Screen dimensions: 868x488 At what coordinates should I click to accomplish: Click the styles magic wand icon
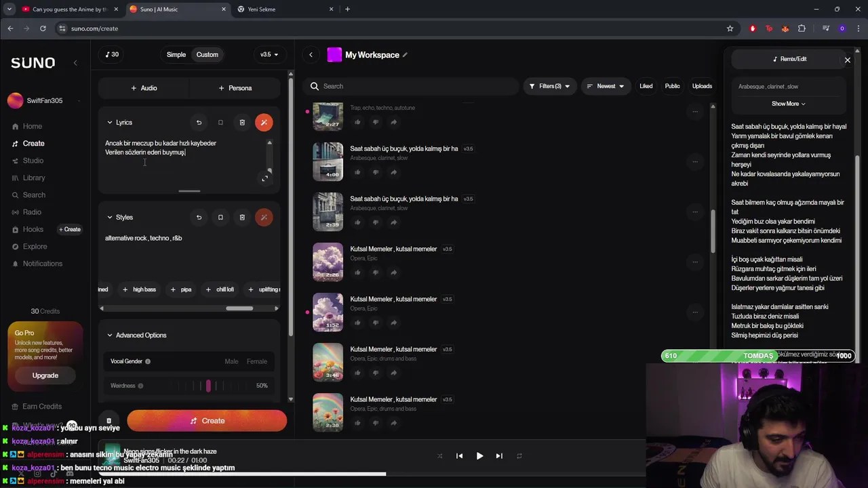tap(264, 218)
